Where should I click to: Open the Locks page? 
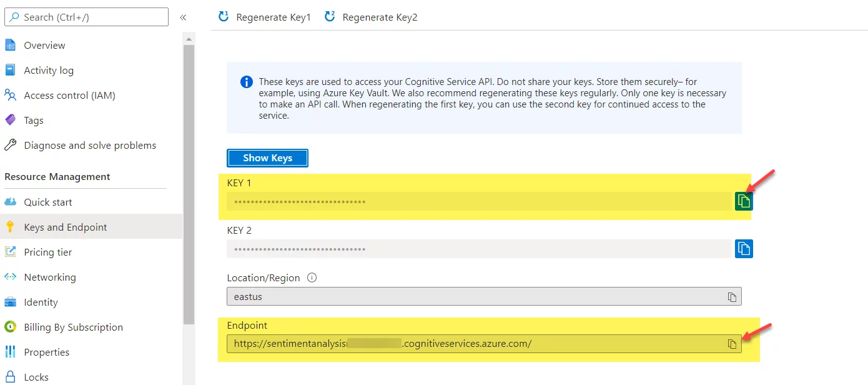(x=36, y=377)
